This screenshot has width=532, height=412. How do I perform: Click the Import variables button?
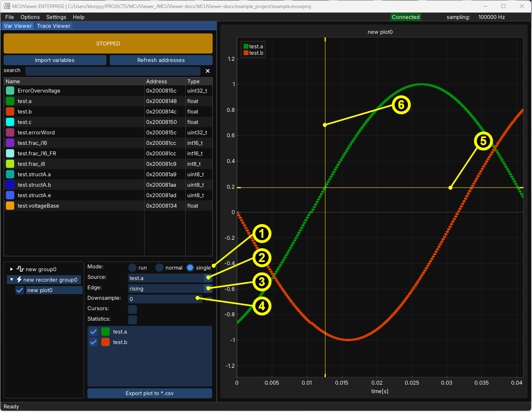55,60
